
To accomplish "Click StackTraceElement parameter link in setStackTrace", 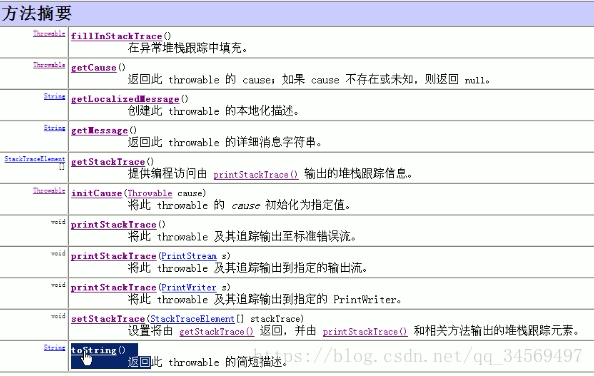I will [192, 319].
